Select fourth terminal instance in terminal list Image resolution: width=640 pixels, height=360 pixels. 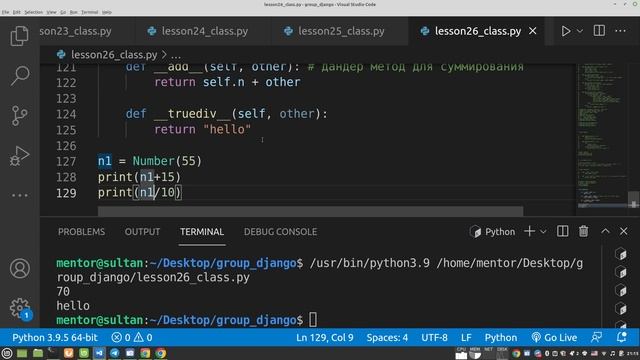tap(621, 309)
